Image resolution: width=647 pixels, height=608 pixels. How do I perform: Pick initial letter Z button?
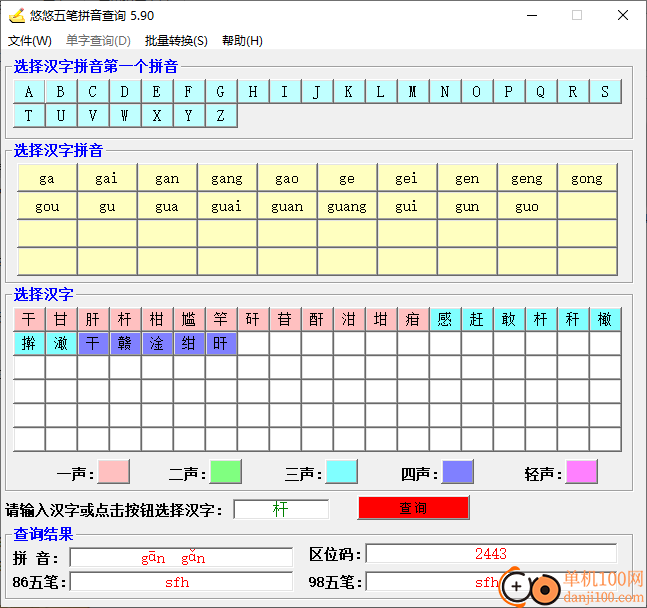coord(221,115)
